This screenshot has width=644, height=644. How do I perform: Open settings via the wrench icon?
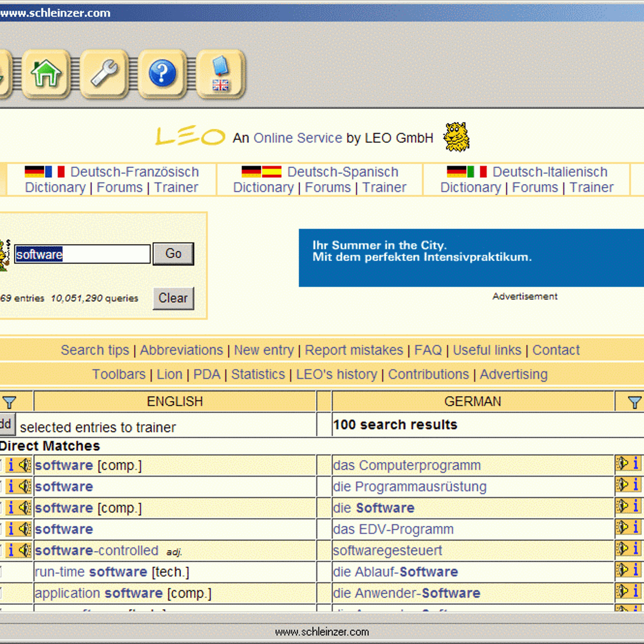104,74
